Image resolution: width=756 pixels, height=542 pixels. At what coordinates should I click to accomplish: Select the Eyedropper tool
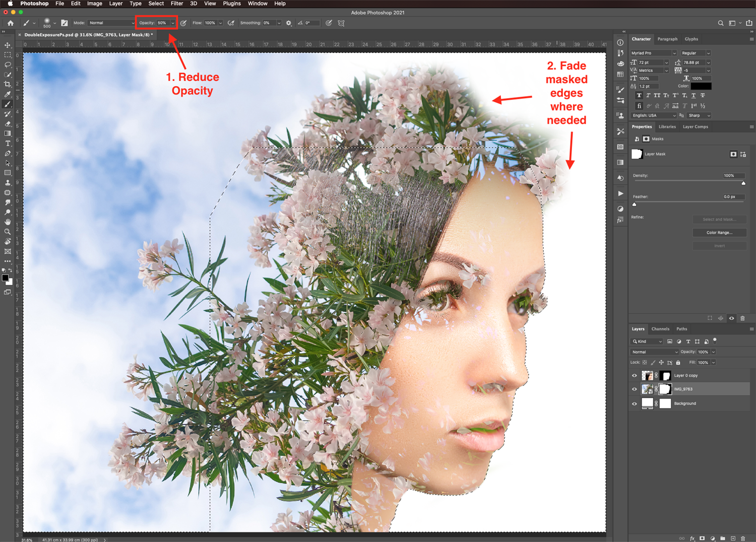click(x=8, y=94)
